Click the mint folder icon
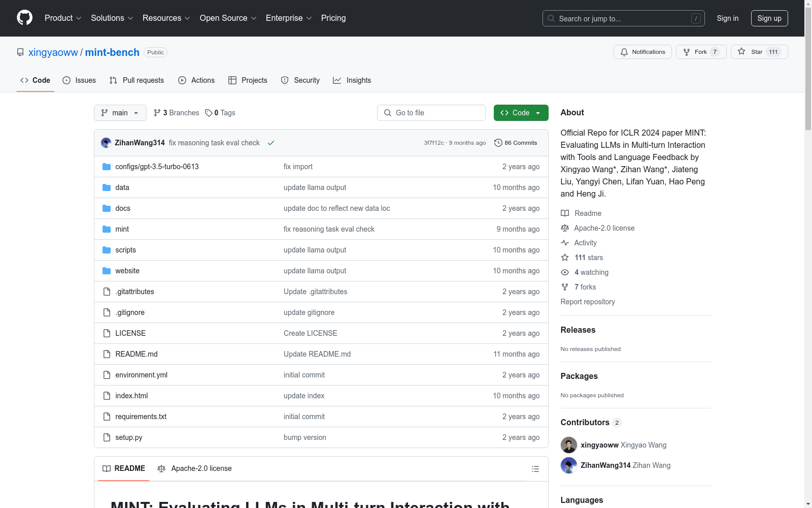This screenshot has width=812, height=508. point(107,229)
